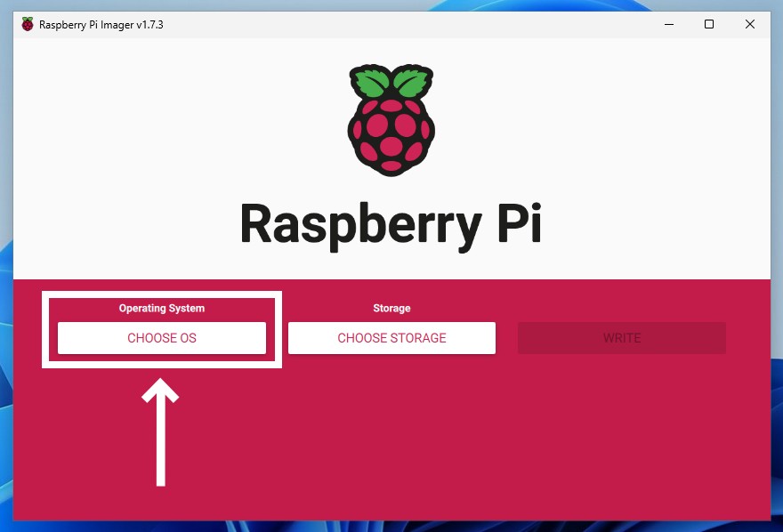Screen dimensions: 783x532
Task: Click the large raspberry logo image
Action: click(x=391, y=120)
